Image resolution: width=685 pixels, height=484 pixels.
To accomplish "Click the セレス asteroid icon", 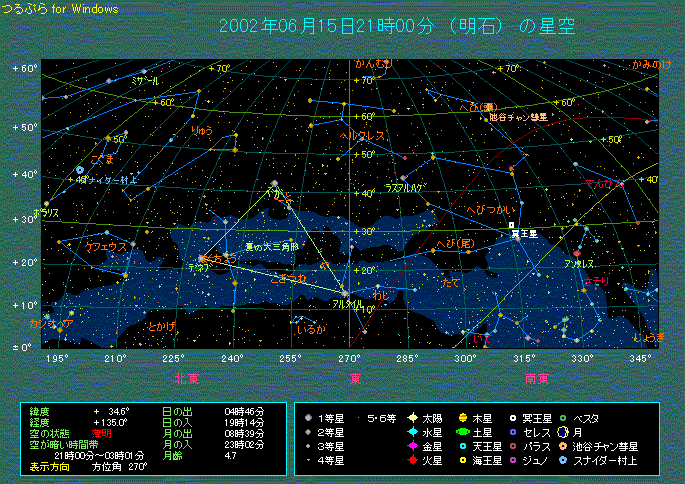I will click(x=513, y=432).
